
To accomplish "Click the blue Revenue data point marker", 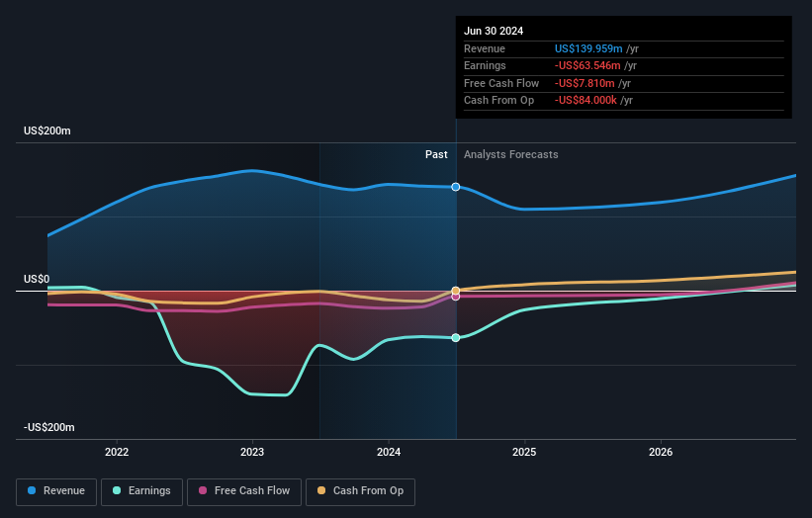I will click(x=456, y=187).
